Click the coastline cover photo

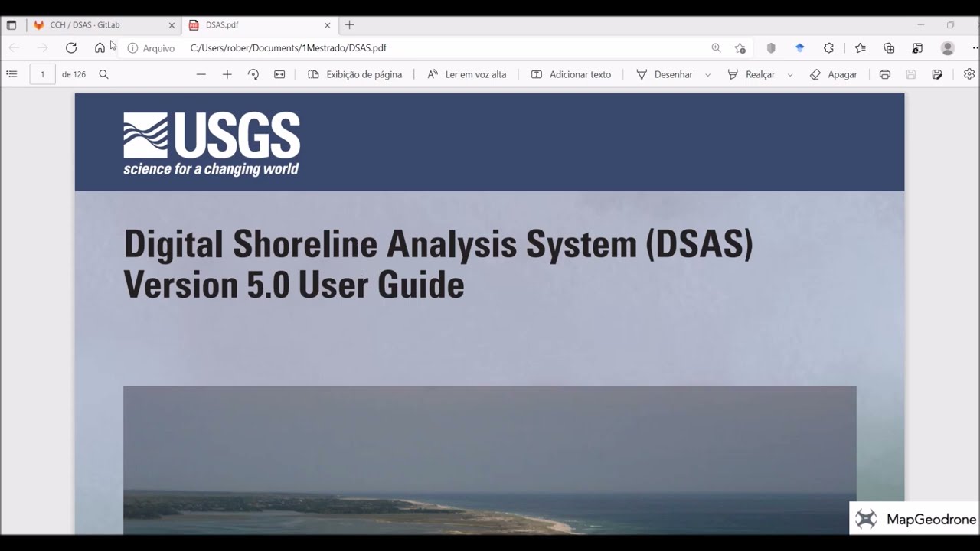[x=489, y=460]
